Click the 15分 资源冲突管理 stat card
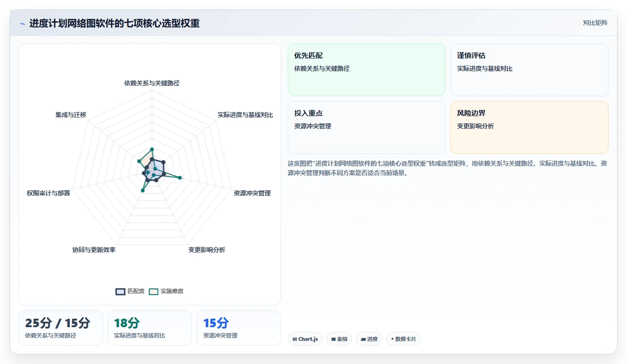Screen dimensions: 627x364 click(239, 328)
